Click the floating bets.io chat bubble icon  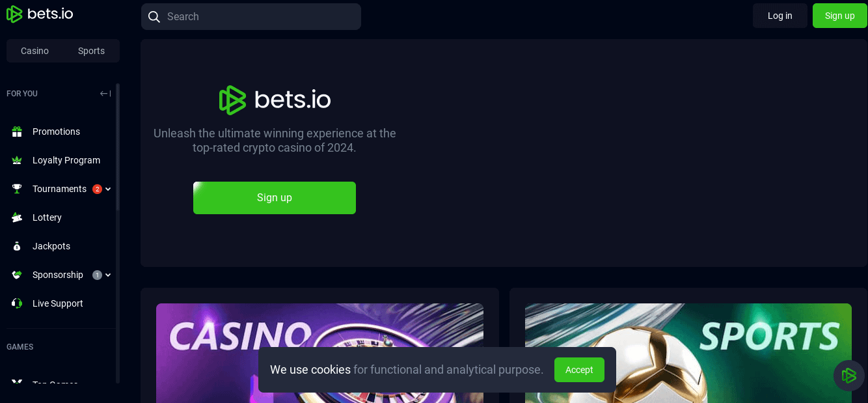849,376
